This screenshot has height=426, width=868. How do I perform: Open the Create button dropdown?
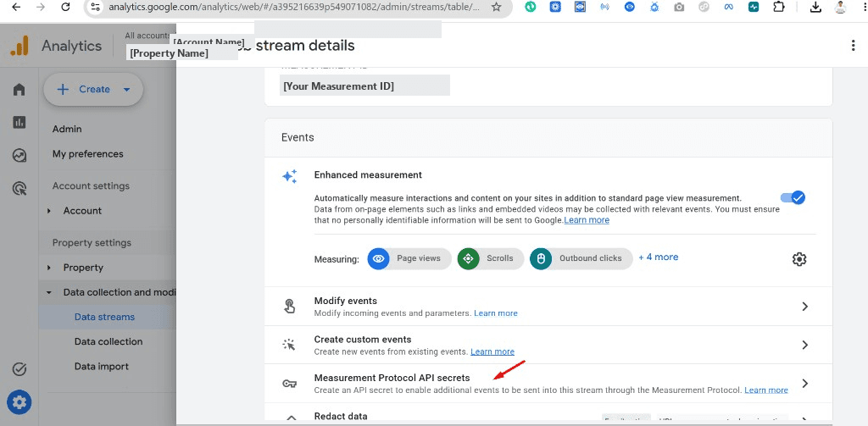coord(126,90)
